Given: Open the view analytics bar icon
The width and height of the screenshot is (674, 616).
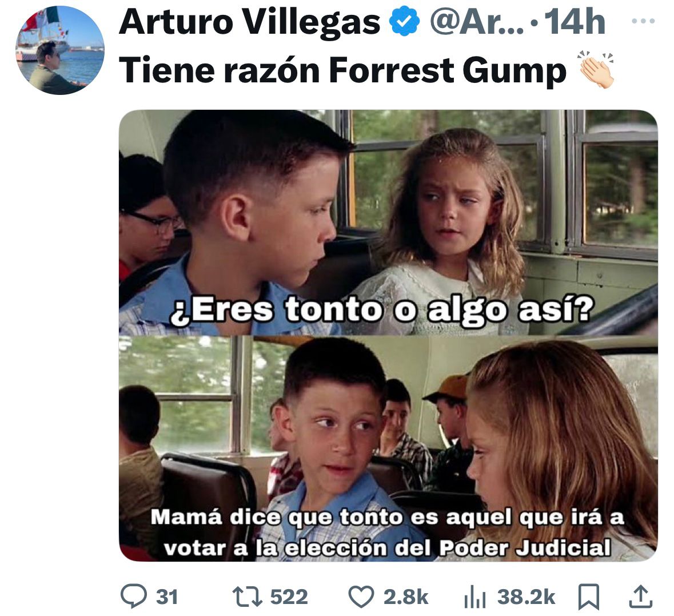Looking at the screenshot, I should [x=476, y=598].
